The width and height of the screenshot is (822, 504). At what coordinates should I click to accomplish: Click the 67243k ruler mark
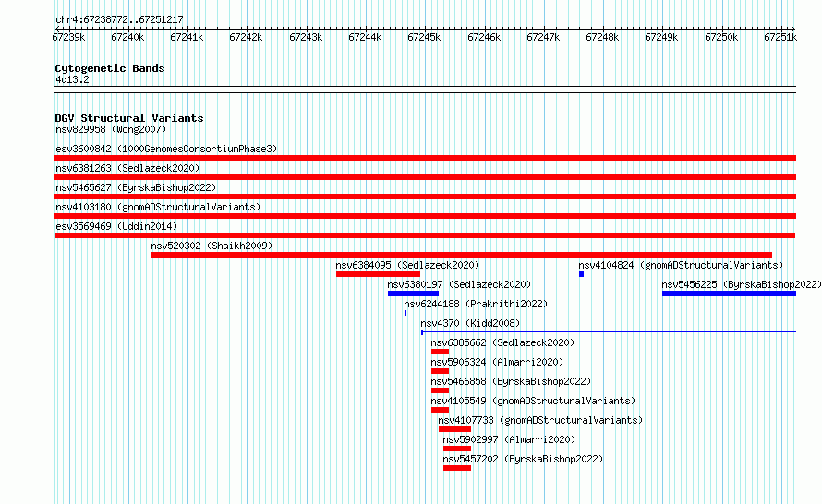point(306,37)
